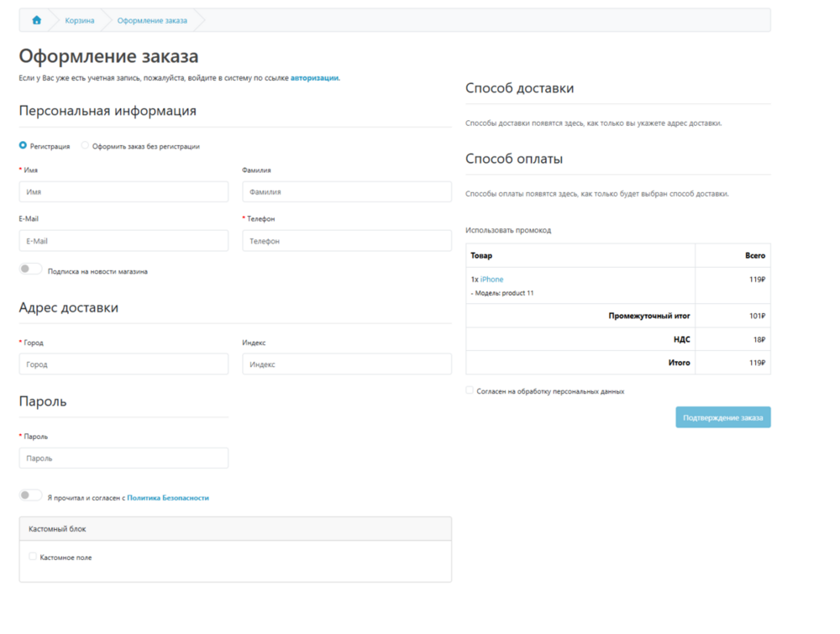
Task: Enable the Политика Безопасности agreement switch
Action: pos(30,495)
